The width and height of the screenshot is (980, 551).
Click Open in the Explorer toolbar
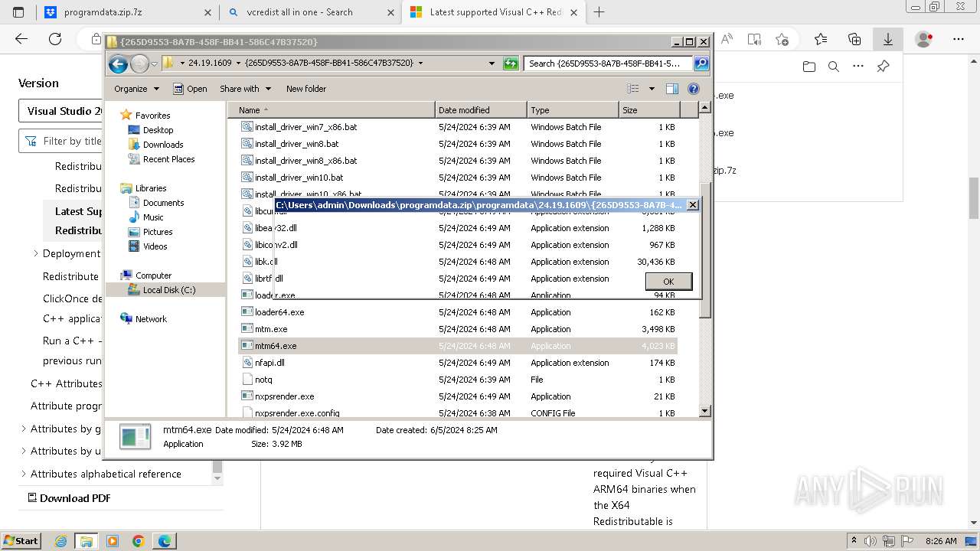[190, 89]
